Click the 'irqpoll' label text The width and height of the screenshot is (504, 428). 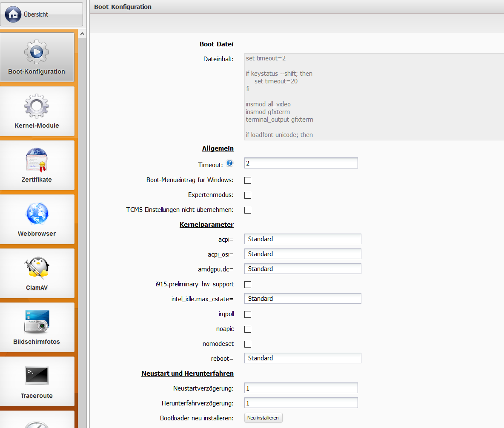pyautogui.click(x=226, y=314)
